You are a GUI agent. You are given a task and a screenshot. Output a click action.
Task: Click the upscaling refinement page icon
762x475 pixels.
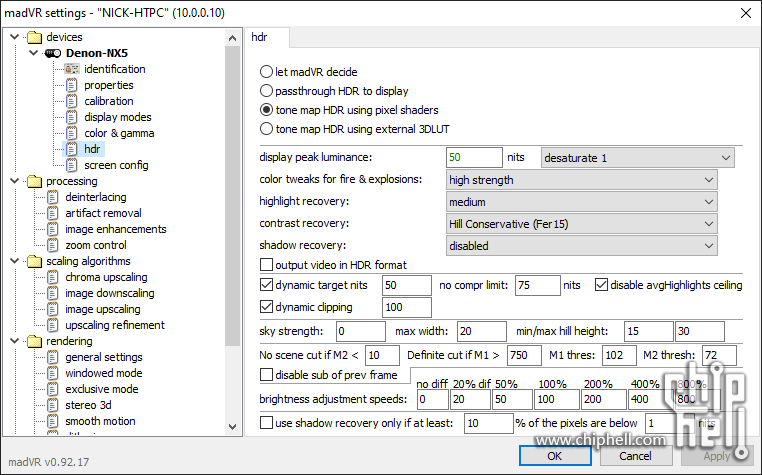[x=52, y=325]
